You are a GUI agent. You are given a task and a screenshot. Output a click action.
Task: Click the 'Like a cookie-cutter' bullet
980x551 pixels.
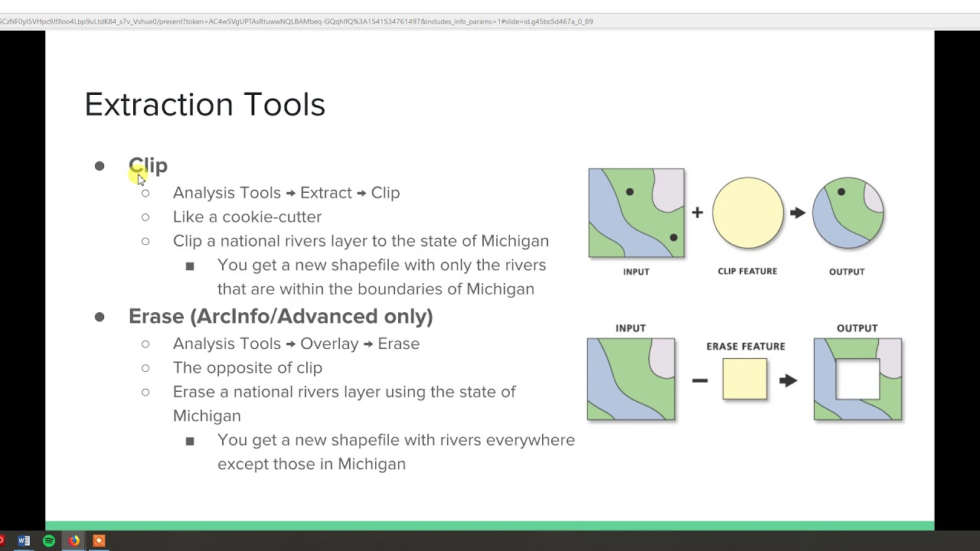click(247, 217)
